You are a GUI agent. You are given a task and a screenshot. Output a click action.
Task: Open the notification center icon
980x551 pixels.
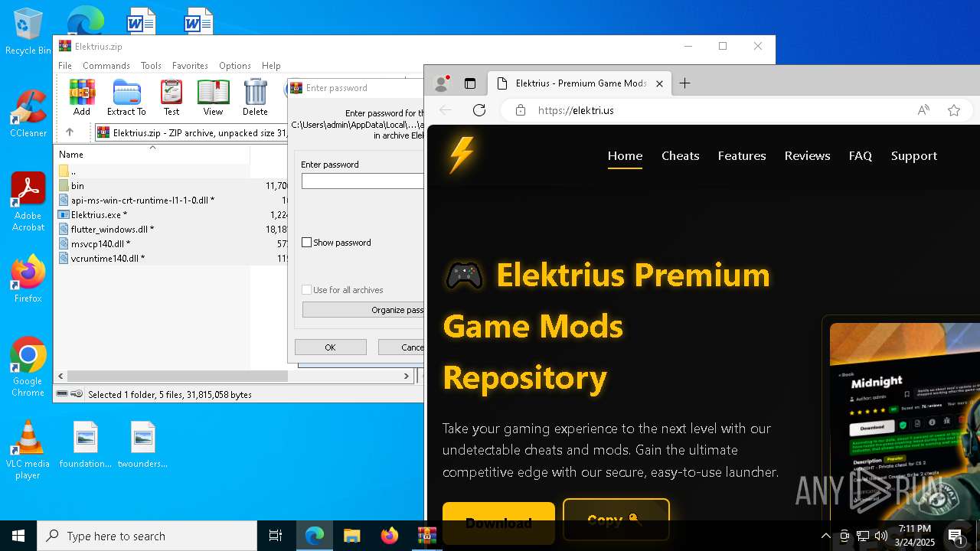(x=955, y=536)
